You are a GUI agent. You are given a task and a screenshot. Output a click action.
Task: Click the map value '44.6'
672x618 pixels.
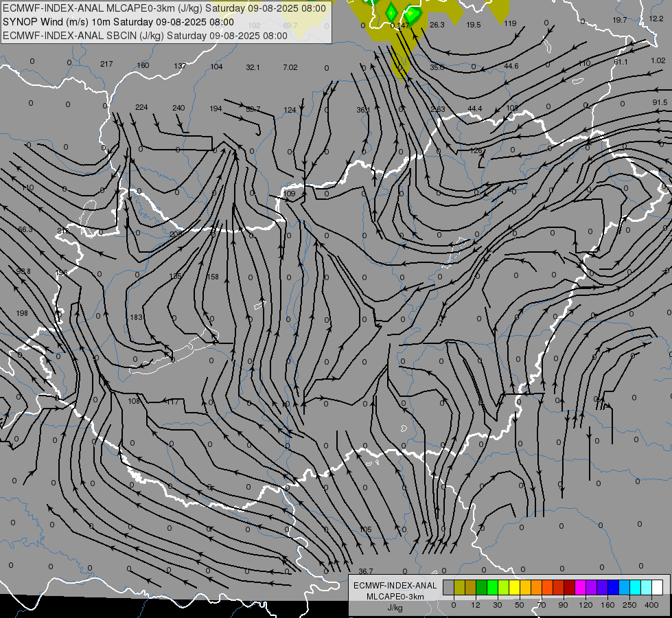[511, 66]
